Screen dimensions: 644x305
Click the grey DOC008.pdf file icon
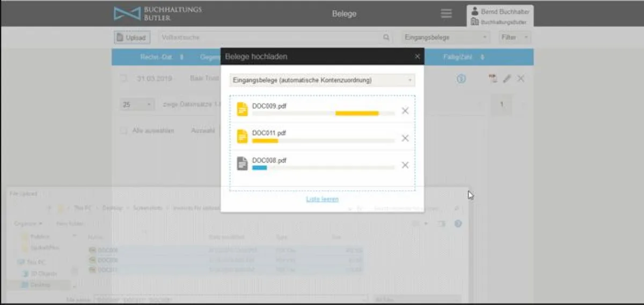[x=243, y=163]
